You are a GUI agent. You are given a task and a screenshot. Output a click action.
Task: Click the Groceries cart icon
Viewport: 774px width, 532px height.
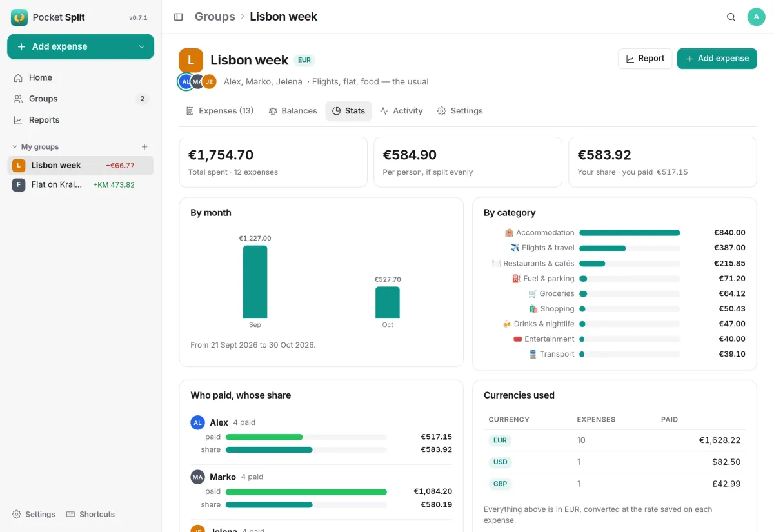pyautogui.click(x=533, y=293)
